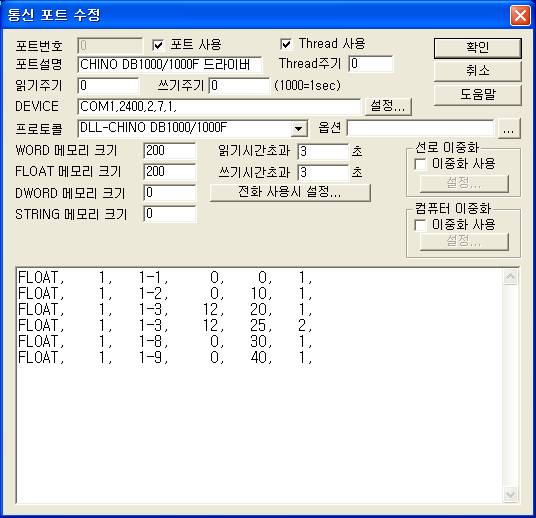
Task: Toggle the 포트 사용 checkbox
Action: tap(158, 45)
